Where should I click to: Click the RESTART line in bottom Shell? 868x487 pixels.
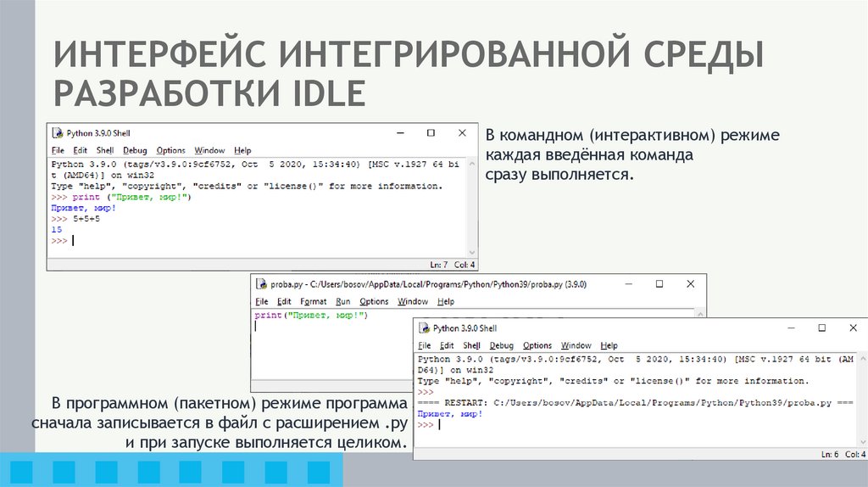(x=635, y=403)
